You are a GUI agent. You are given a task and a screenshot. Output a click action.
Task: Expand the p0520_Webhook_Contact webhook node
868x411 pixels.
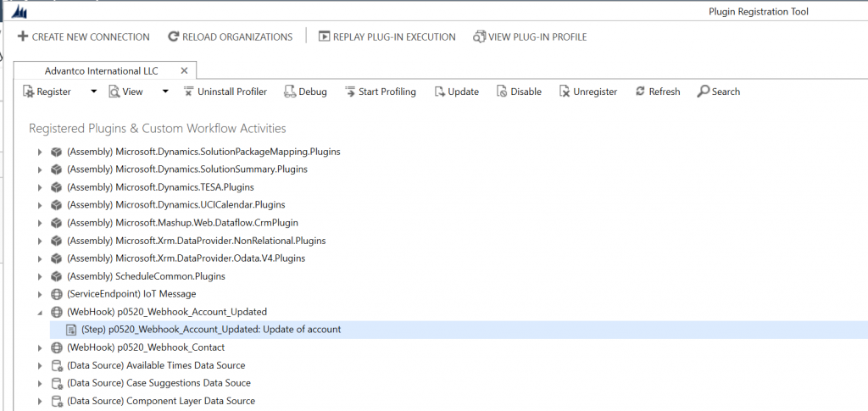pyautogui.click(x=40, y=348)
